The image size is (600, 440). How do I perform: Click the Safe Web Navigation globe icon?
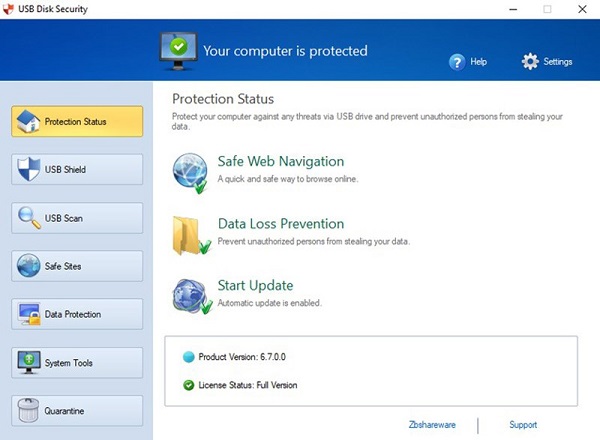(190, 173)
